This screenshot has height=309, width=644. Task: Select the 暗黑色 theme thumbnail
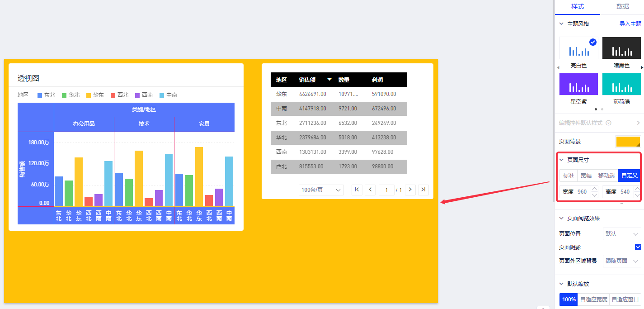(621, 48)
